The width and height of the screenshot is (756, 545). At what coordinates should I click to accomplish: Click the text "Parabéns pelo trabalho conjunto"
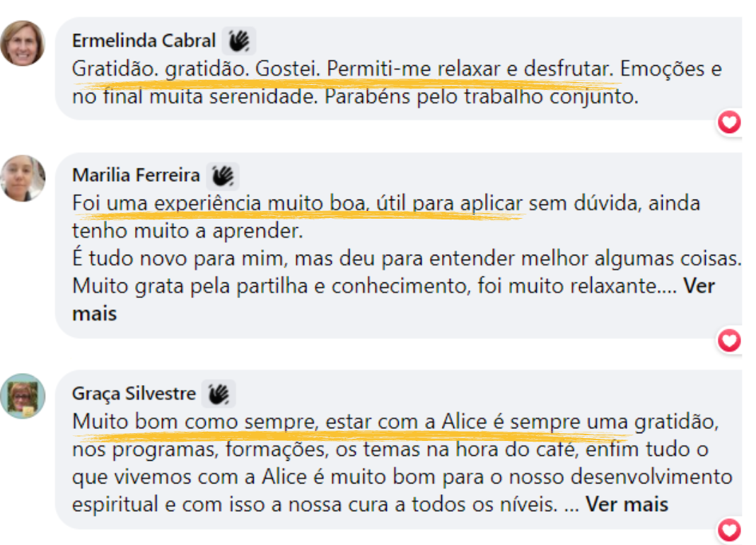pyautogui.click(x=481, y=96)
